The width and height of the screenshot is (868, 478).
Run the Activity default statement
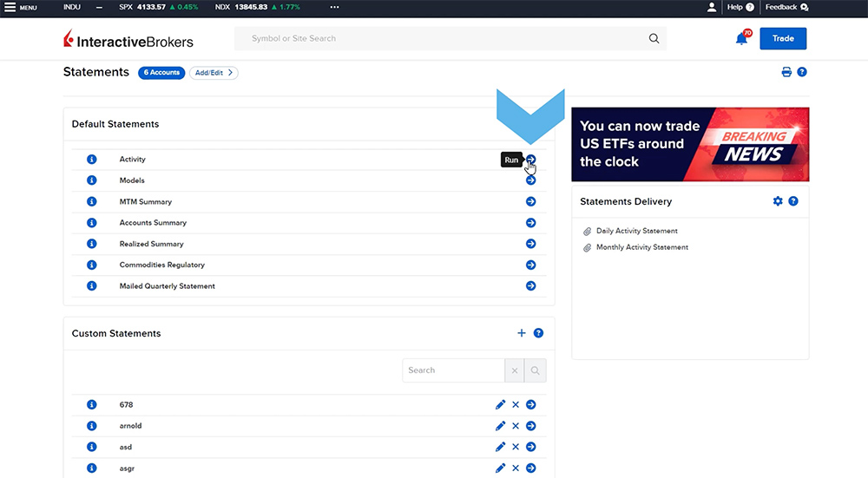click(x=530, y=160)
